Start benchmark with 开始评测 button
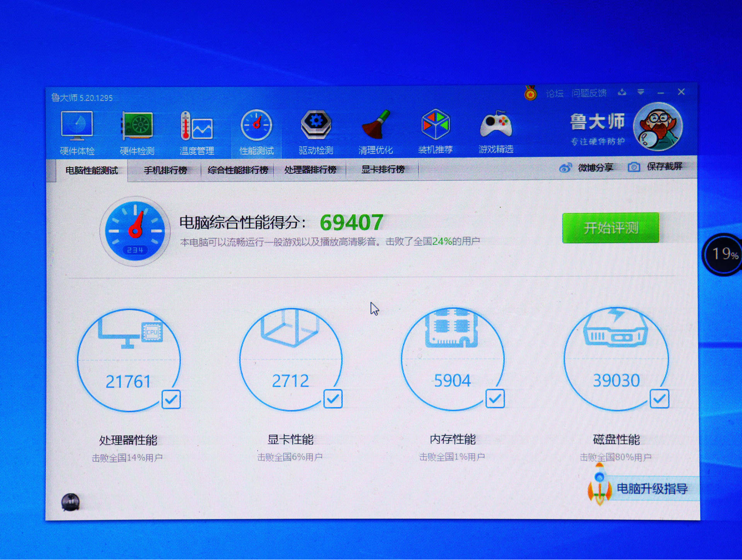The image size is (742, 560). 611,228
